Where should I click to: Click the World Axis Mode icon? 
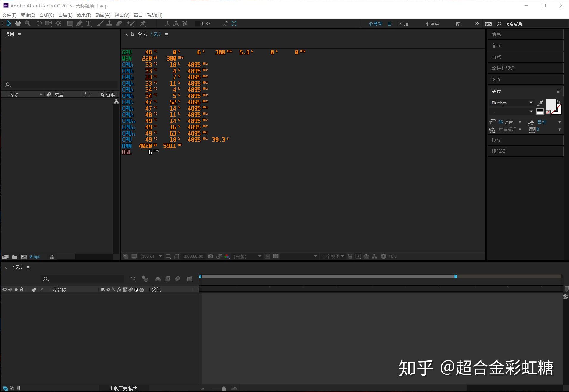[x=176, y=23]
